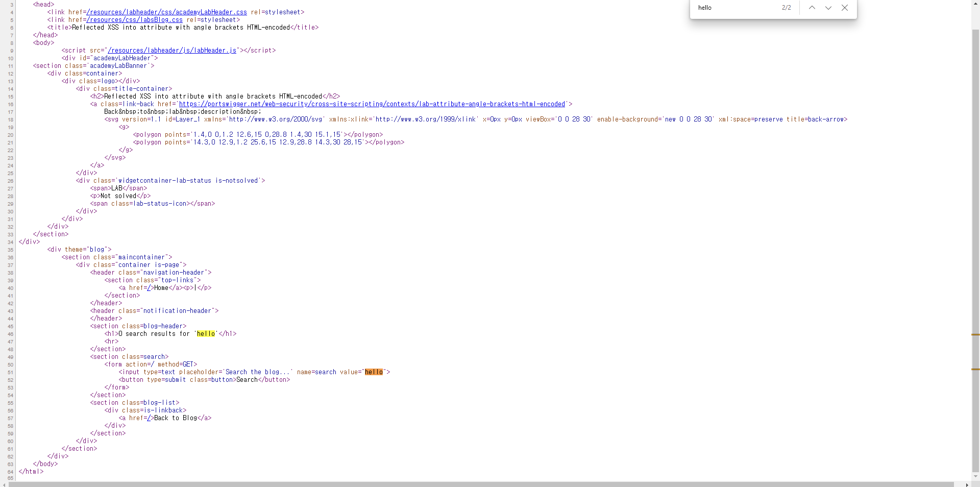This screenshot has height=487, width=980.
Task: Go to previous find match arrow
Action: tap(812, 8)
